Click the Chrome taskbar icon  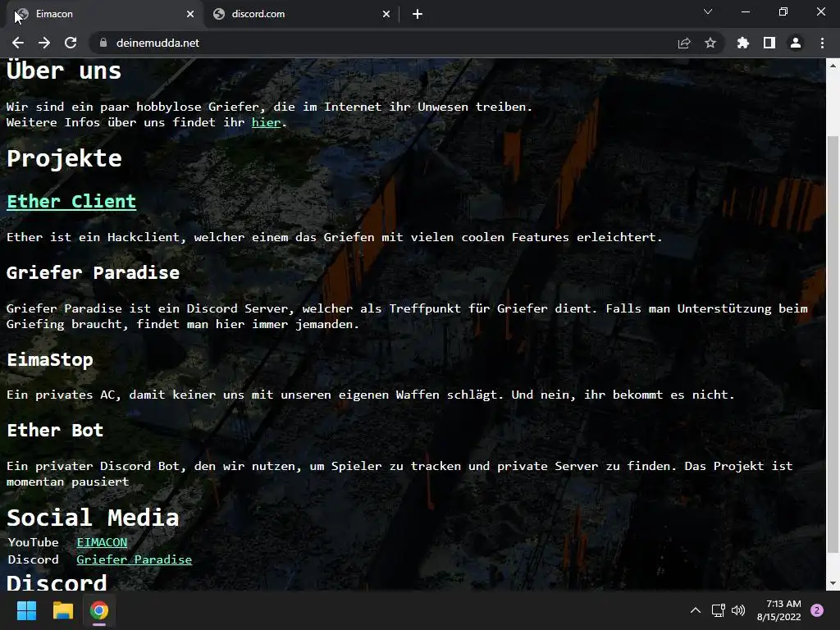point(99,610)
